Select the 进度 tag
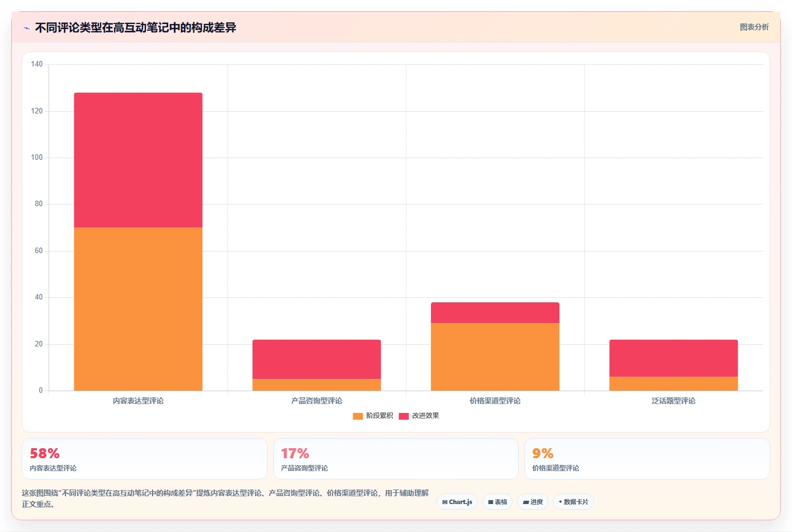792x532 pixels. (533, 502)
